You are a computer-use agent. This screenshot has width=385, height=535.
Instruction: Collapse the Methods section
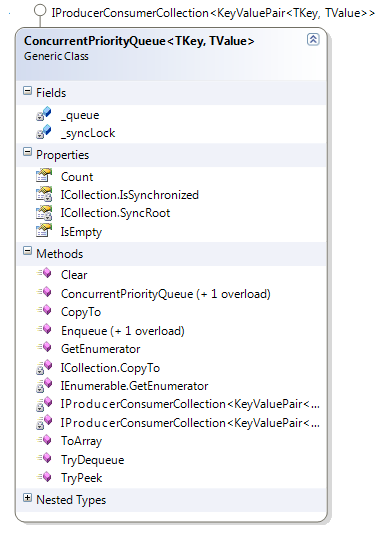(x=27, y=251)
